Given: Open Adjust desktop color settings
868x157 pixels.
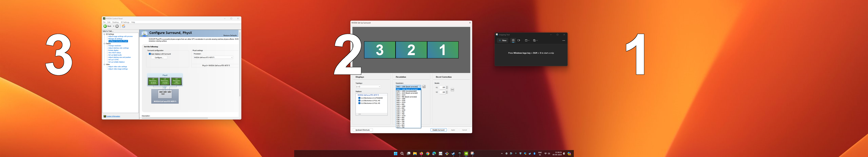Looking at the screenshot, I should click(x=118, y=48).
